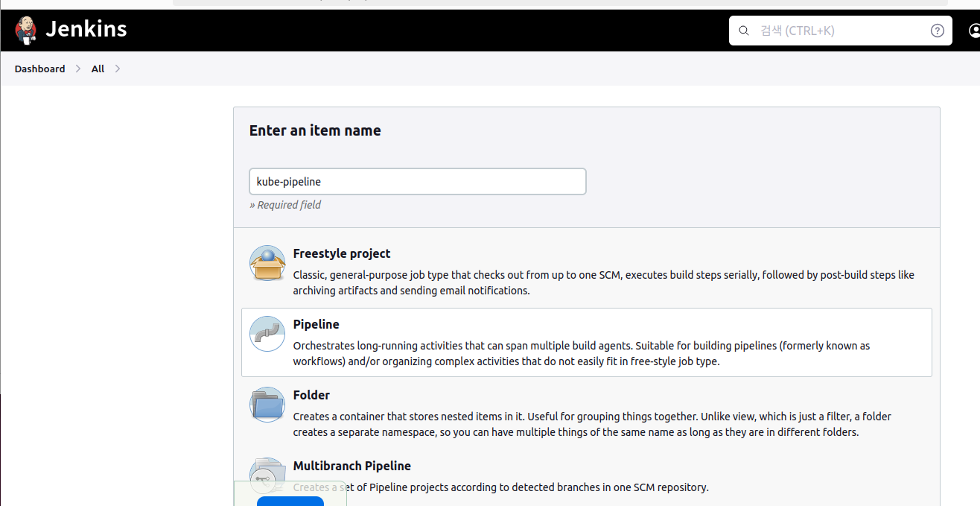980x506 pixels.
Task: Click the Jenkins butler logo icon
Action: [26, 30]
